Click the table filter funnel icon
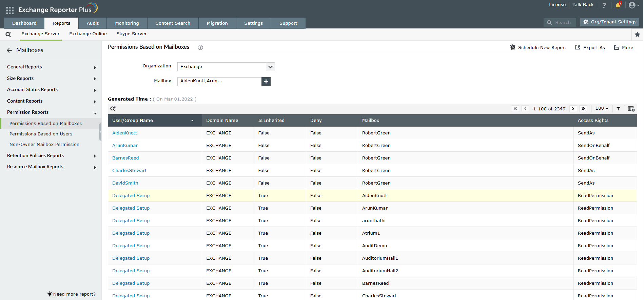Screen dimensions: 644x300 pyautogui.click(x=618, y=109)
